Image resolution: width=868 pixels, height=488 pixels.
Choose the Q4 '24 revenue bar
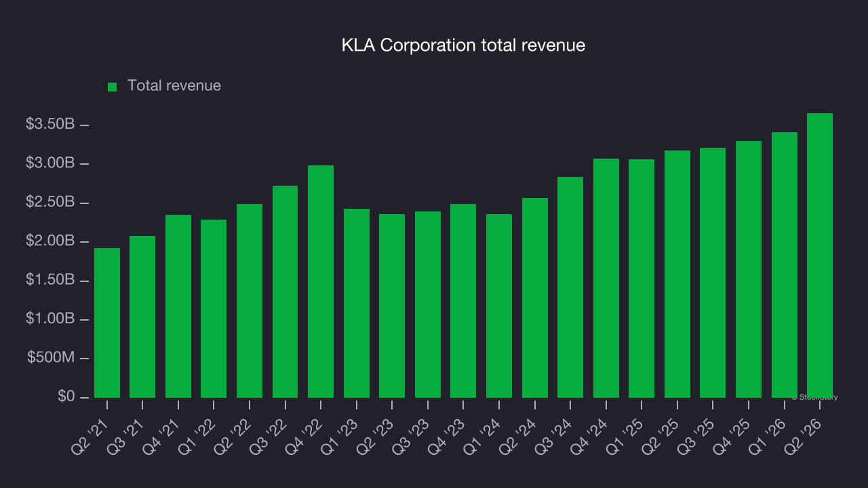pyautogui.click(x=606, y=278)
